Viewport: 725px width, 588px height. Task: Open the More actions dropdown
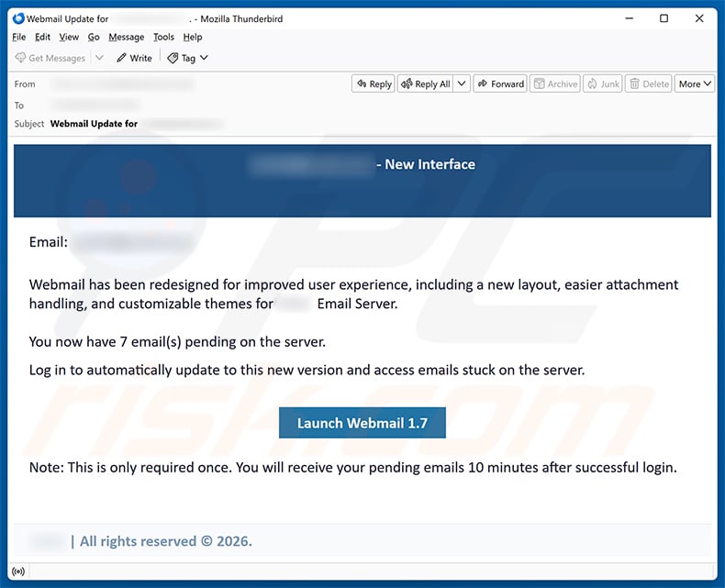pos(695,83)
